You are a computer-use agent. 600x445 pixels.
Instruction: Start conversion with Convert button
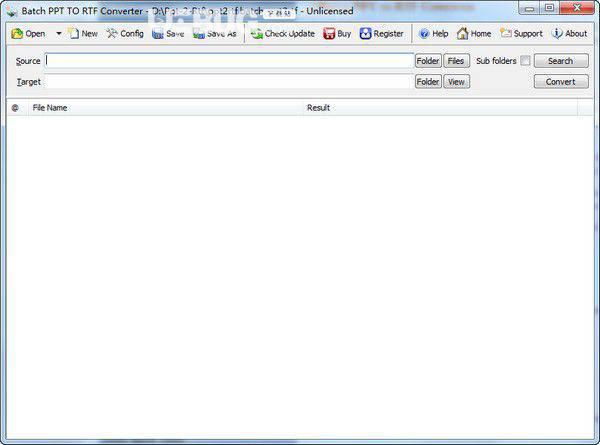(x=561, y=82)
